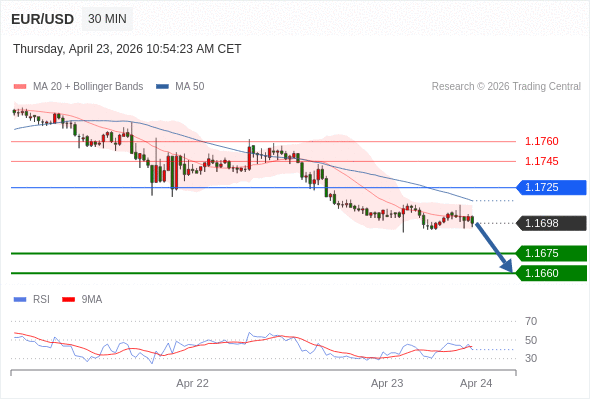Viewport: 590px width, 400px height.
Task: Click the black 1.1698 current price tag
Action: click(551, 223)
